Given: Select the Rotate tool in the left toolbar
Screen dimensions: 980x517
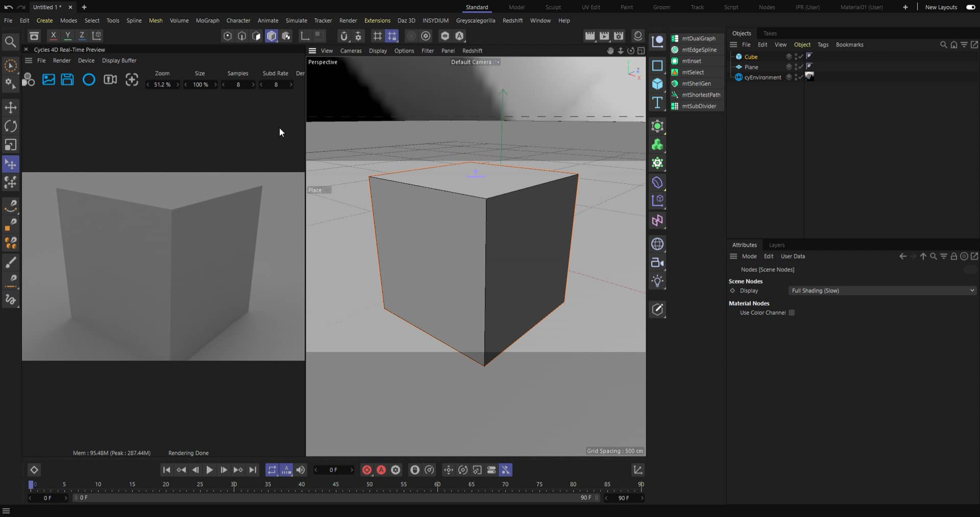Looking at the screenshot, I should tap(10, 126).
